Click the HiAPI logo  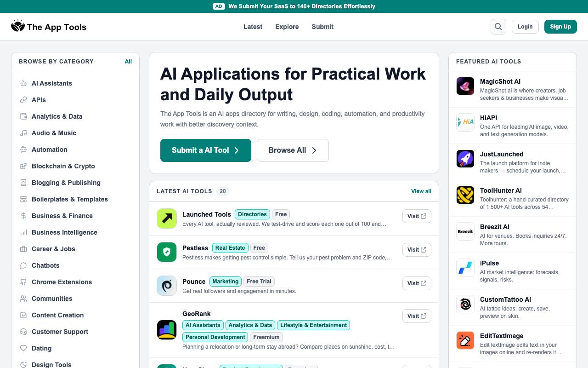point(465,122)
